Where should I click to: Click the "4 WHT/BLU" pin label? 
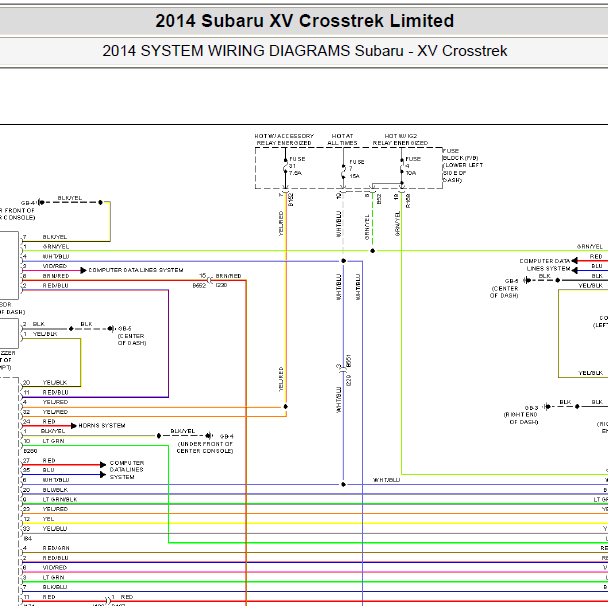[x=46, y=257]
